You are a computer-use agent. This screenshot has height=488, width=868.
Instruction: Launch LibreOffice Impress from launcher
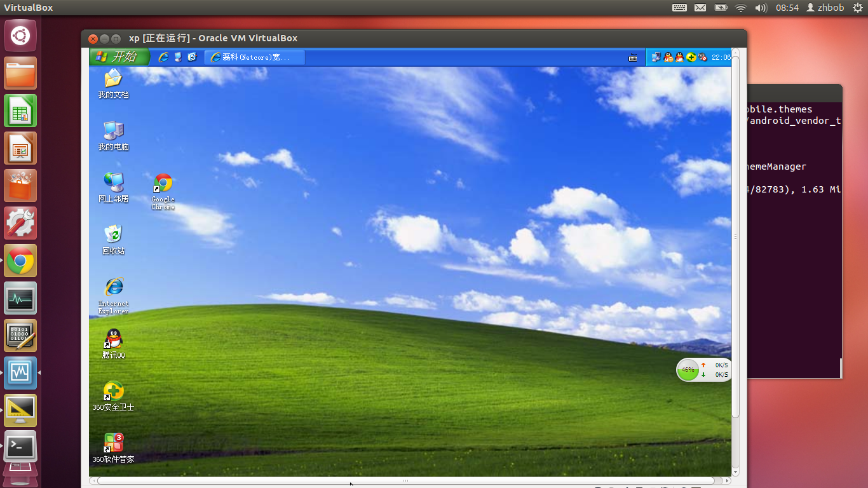tap(20, 148)
